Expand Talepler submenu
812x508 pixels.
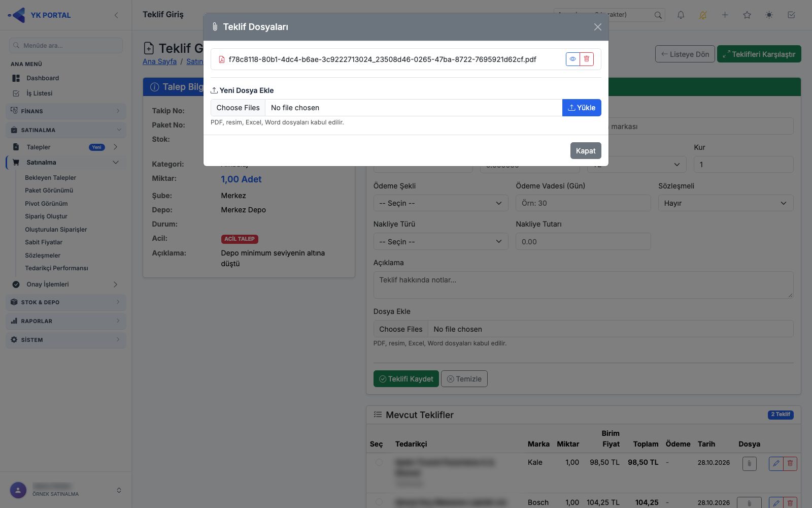tap(66, 147)
